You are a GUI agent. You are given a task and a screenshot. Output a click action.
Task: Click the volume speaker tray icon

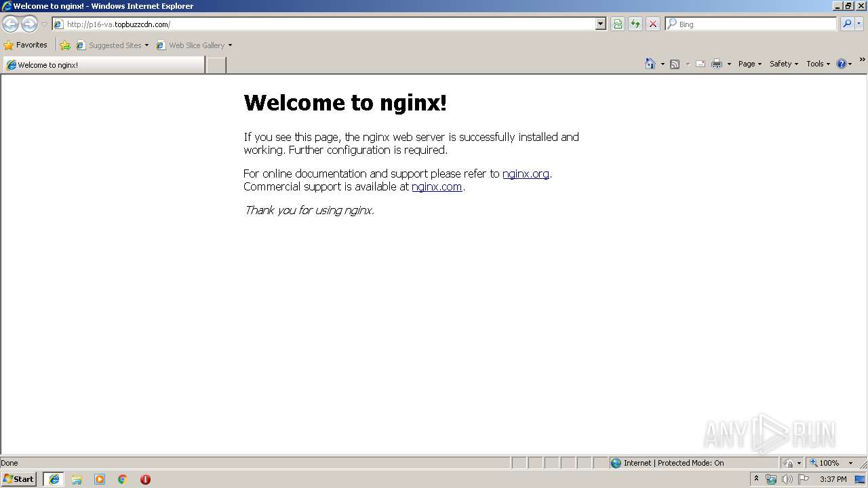[787, 479]
